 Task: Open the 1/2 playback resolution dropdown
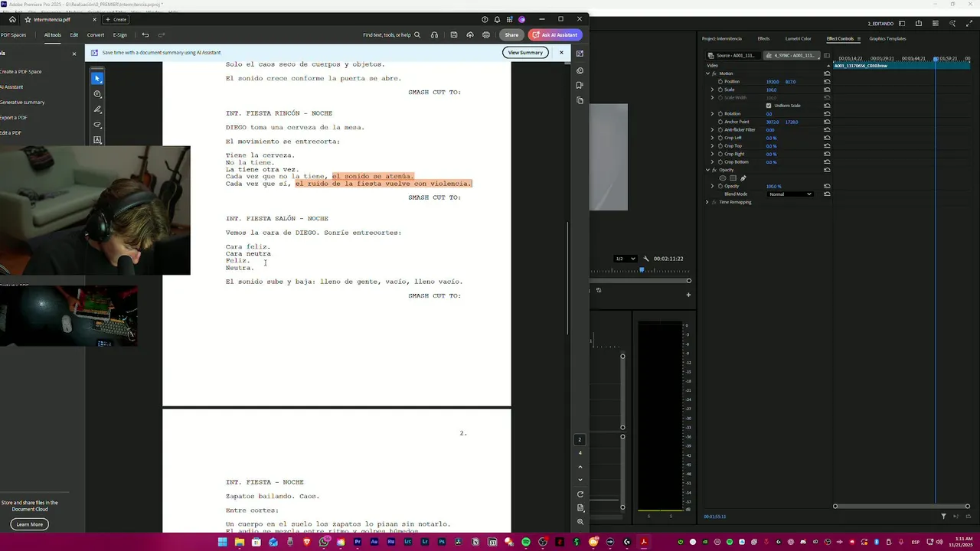pyautogui.click(x=626, y=259)
